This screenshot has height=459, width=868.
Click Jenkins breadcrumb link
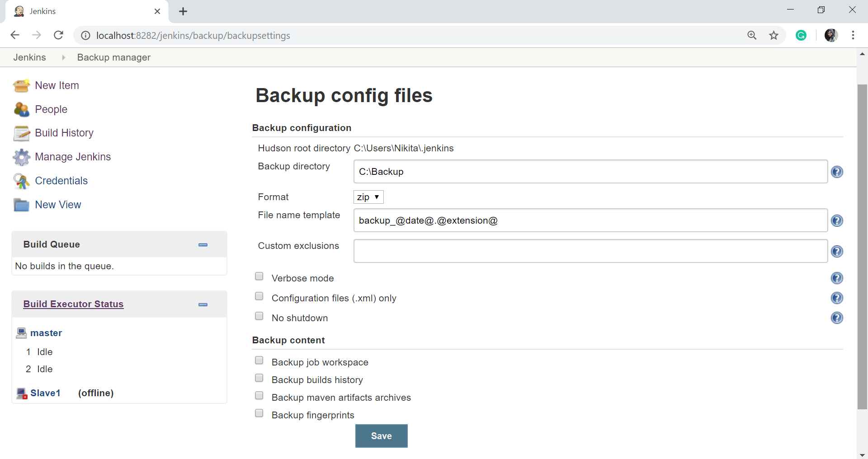click(x=30, y=57)
